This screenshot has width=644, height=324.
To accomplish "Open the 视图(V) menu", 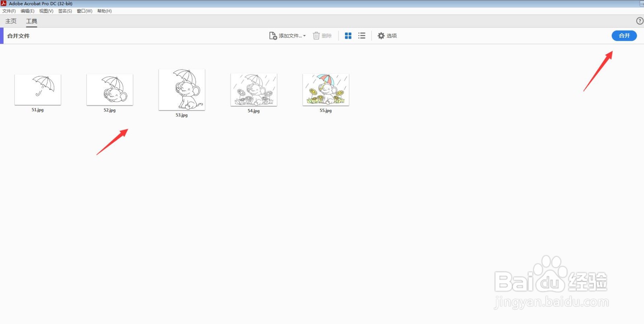I will pyautogui.click(x=46, y=11).
